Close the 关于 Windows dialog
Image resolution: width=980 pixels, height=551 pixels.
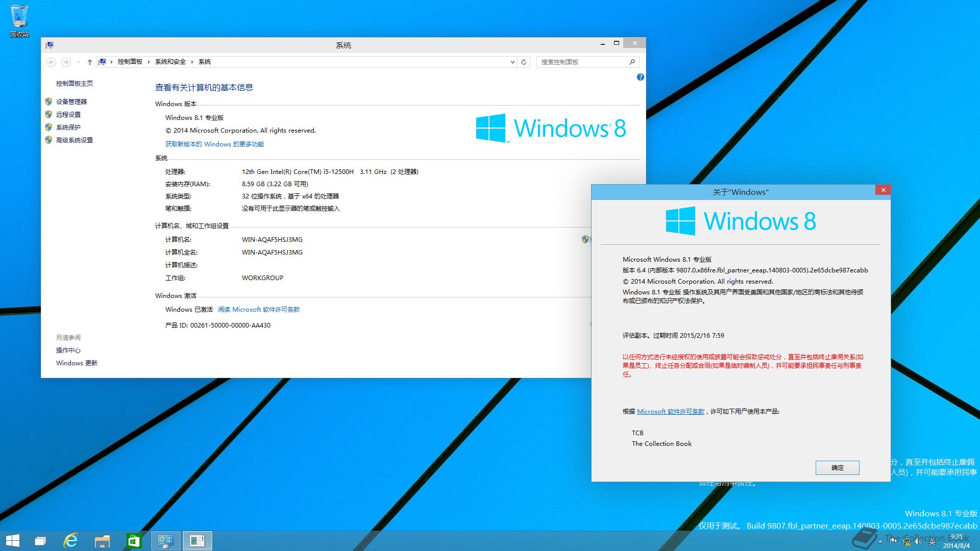[x=883, y=190]
